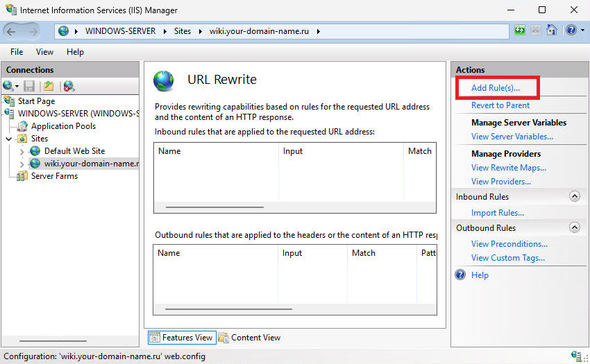Select Start Page in the Connections tree
This screenshot has height=364, width=590.
37,101
